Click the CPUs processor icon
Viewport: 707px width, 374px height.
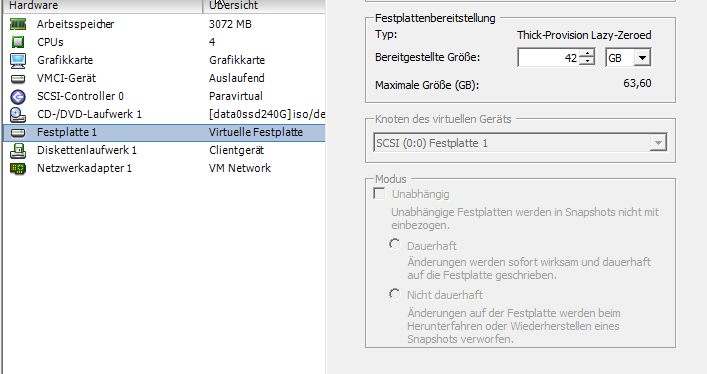click(18, 42)
